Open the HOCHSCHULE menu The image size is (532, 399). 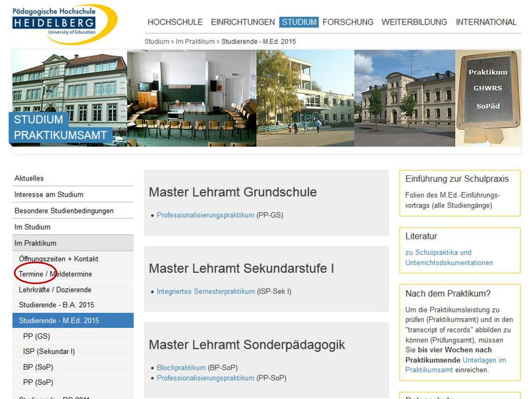(175, 22)
